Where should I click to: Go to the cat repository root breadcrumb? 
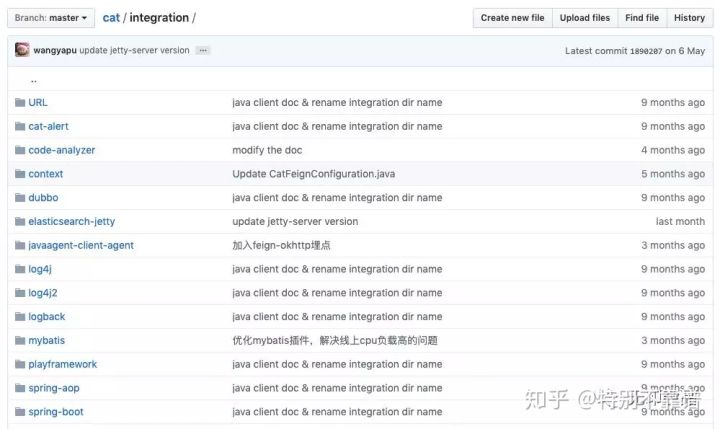[111, 18]
